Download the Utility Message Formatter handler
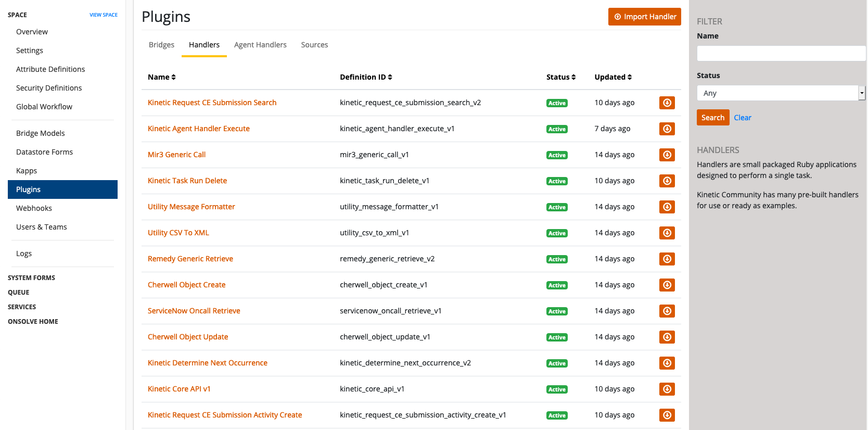Screen dimensions: 868x430 pos(667,207)
